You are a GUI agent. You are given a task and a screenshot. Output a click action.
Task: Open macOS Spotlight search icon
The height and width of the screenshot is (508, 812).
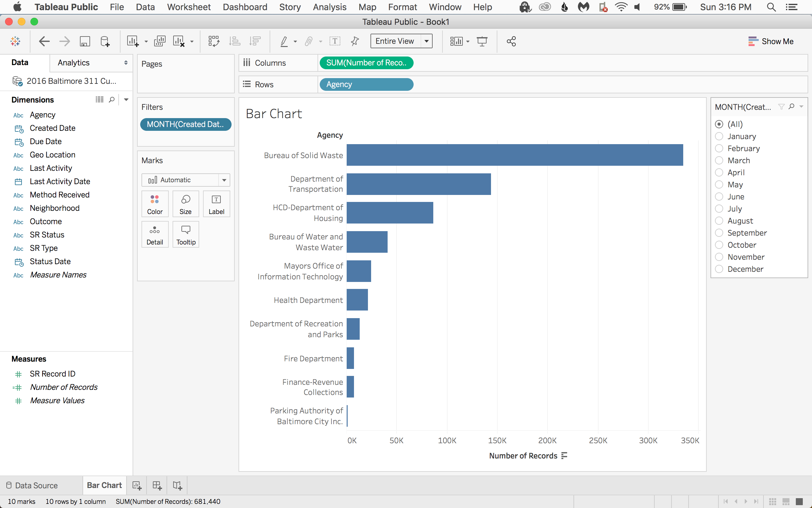[x=771, y=7]
